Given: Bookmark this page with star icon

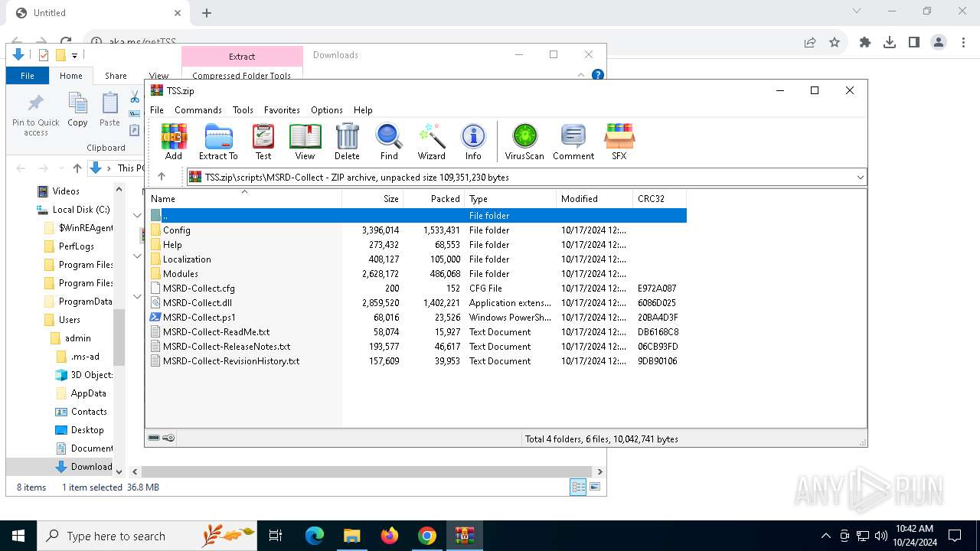Looking at the screenshot, I should coord(835,43).
